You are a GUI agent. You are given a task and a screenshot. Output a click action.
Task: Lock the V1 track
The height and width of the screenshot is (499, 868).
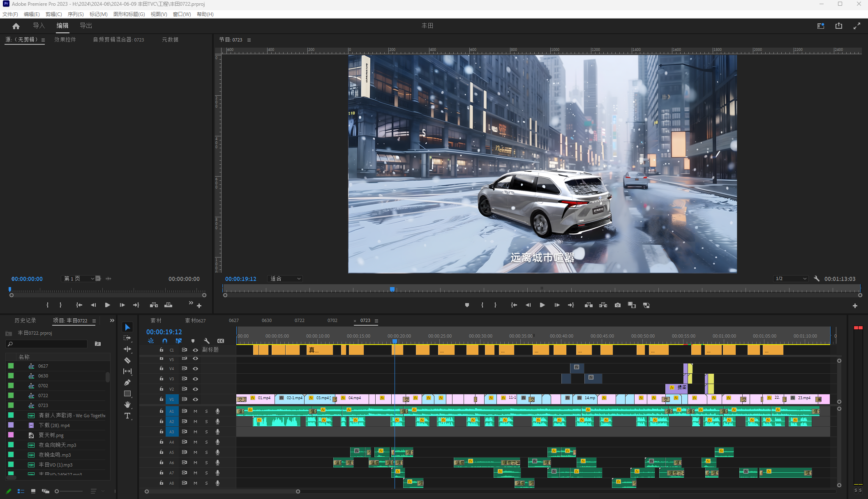(162, 399)
